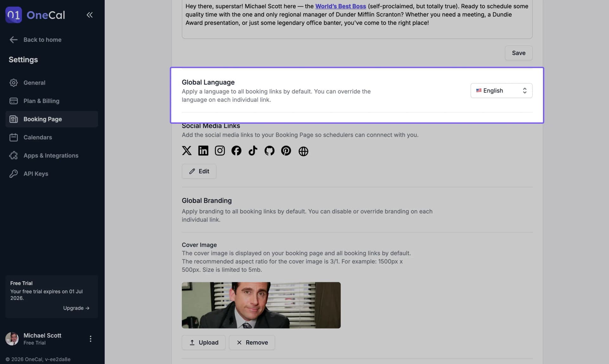609x364 pixels.
Task: Click the cover image thumbnail
Action: point(261,305)
